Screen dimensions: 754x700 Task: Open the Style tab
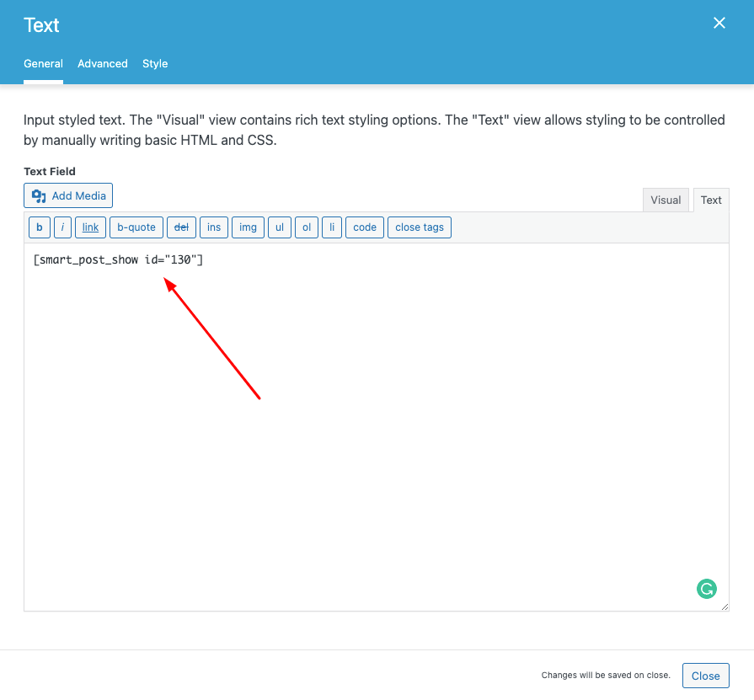click(x=155, y=63)
